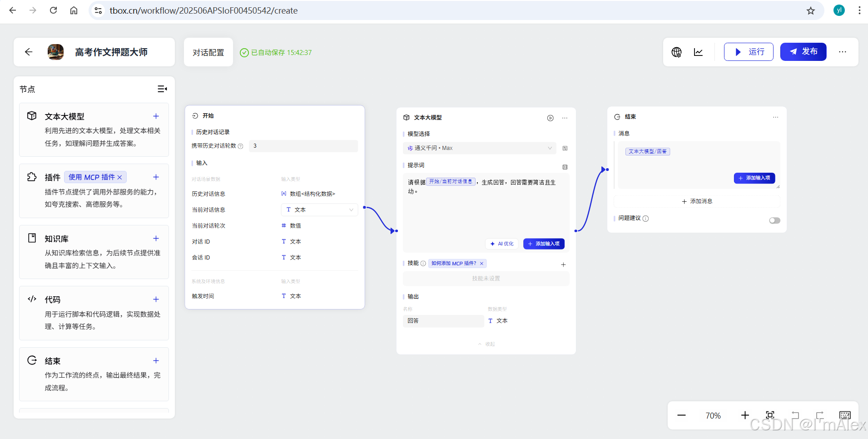Click the 插件 puzzle icon in sidebar
The height and width of the screenshot is (439, 868).
(32, 177)
